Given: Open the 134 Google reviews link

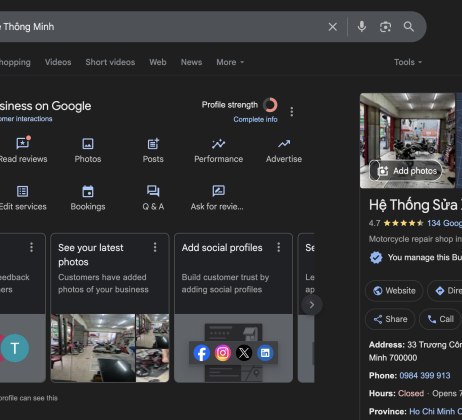Looking at the screenshot, I should point(444,223).
